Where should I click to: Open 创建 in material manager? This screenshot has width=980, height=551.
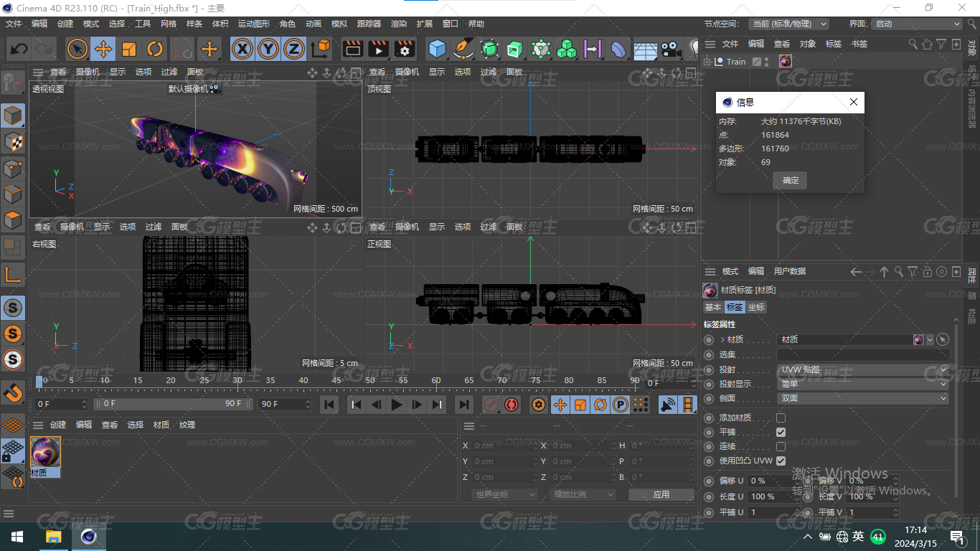click(58, 425)
